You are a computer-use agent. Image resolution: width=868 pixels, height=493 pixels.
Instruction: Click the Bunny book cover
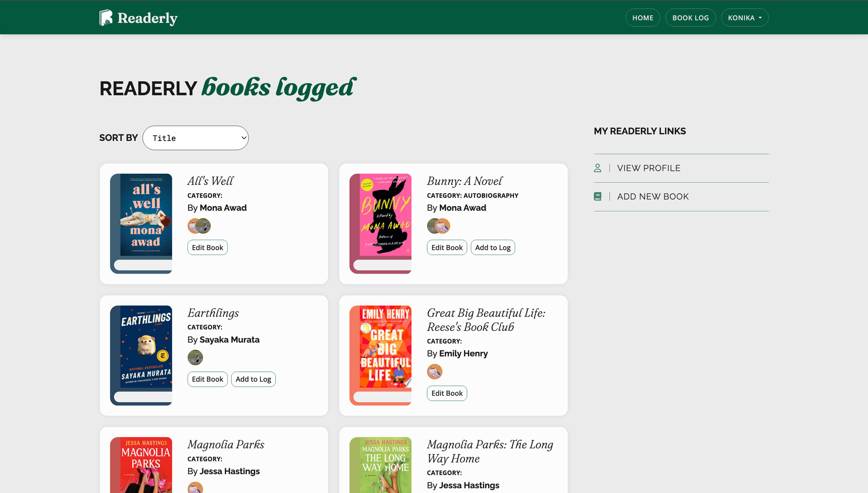381,224
